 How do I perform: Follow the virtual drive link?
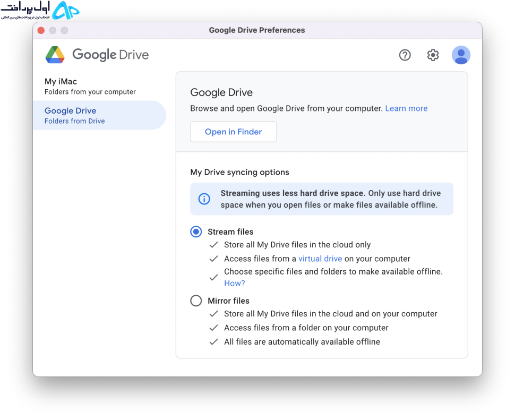click(x=320, y=259)
